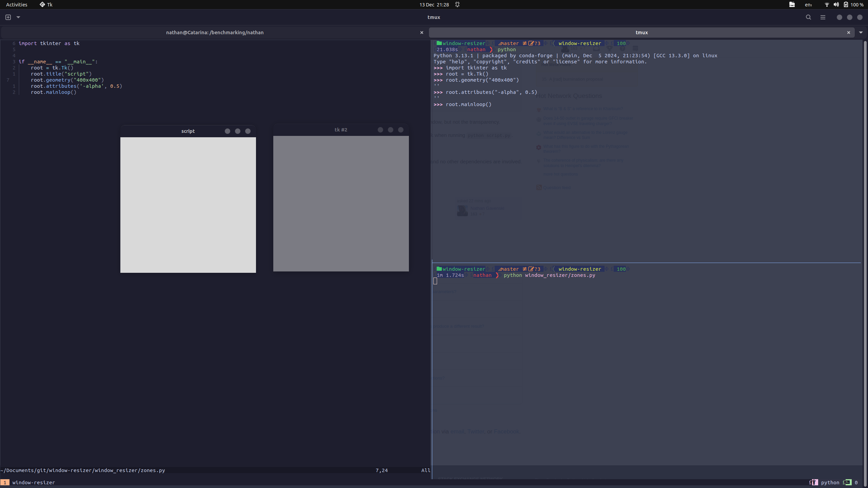This screenshot has width=868, height=488.
Task: Click 'python window_resizer/zones.py' command
Action: pyautogui.click(x=550, y=275)
